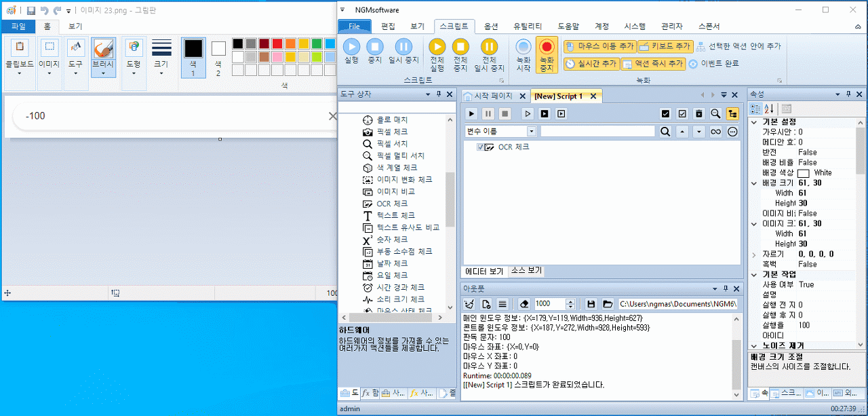Toggle the tree view icon in script toolbar
Screen dimensions: 868x416
tap(732, 113)
